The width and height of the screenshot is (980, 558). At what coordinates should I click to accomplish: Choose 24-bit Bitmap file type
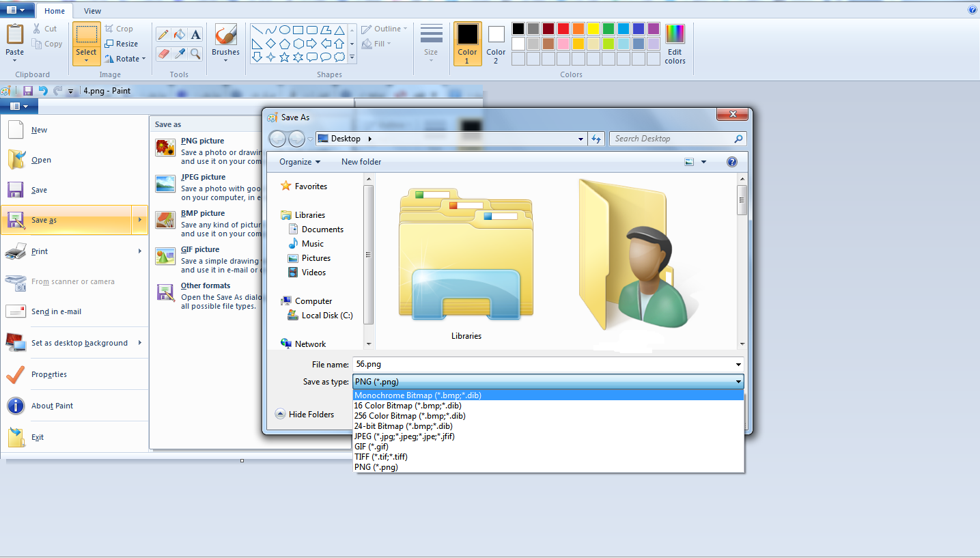[548, 426]
